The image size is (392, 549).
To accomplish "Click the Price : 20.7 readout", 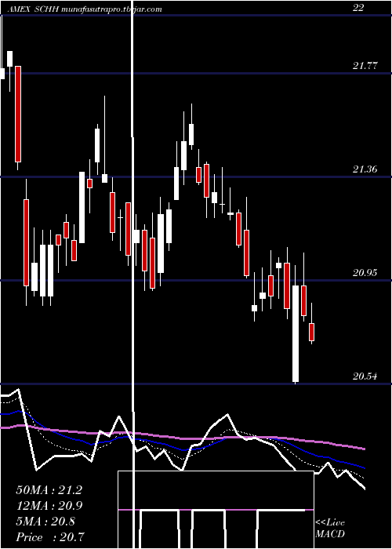I will (x=50, y=536).
